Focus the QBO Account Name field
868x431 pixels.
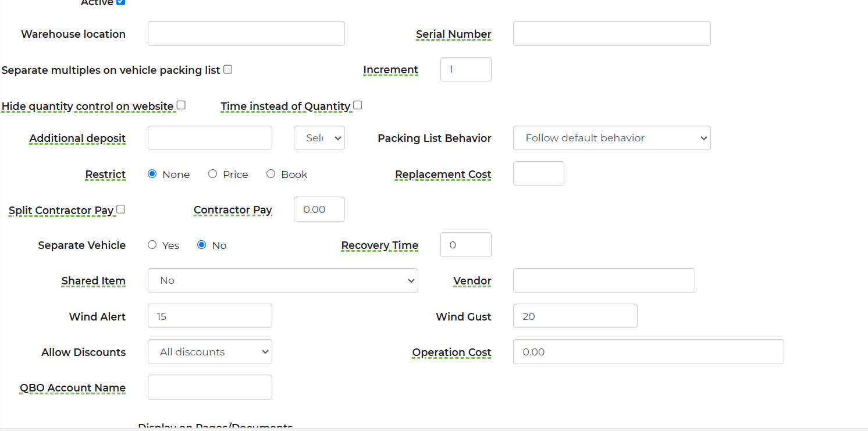tap(209, 387)
